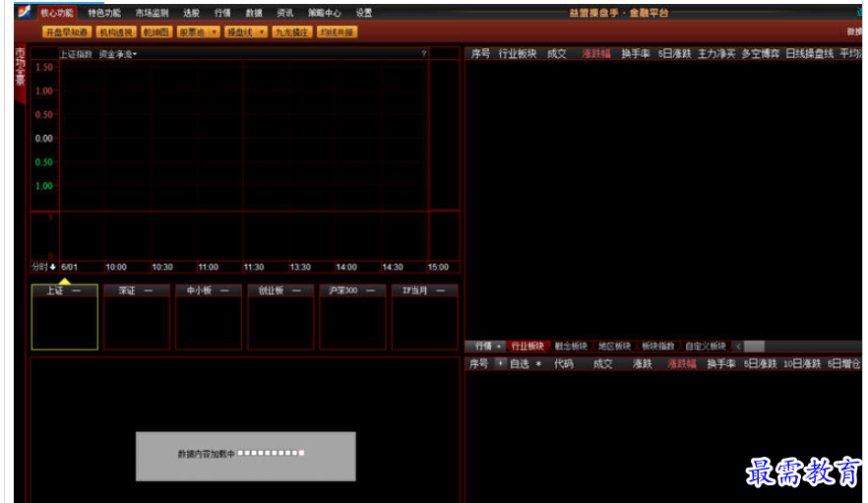The image size is (868, 503).
Task: Sort sector list by 5日涨跌 column
Action: tap(675, 54)
